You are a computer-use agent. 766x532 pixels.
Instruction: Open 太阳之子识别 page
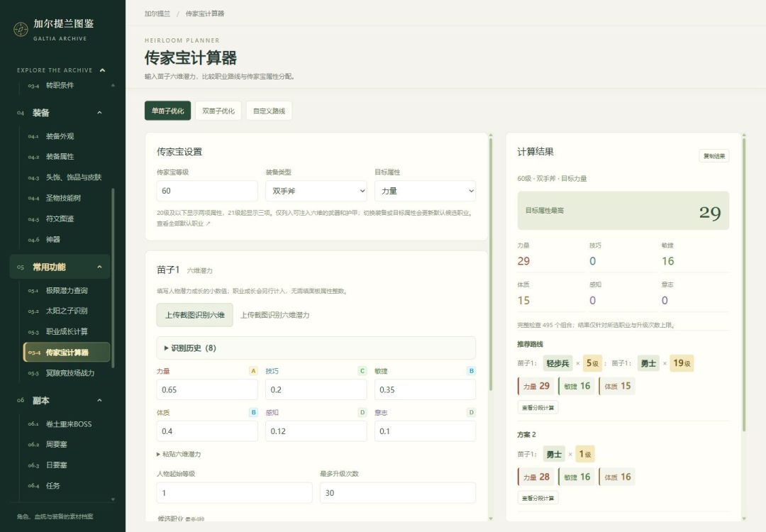click(67, 311)
